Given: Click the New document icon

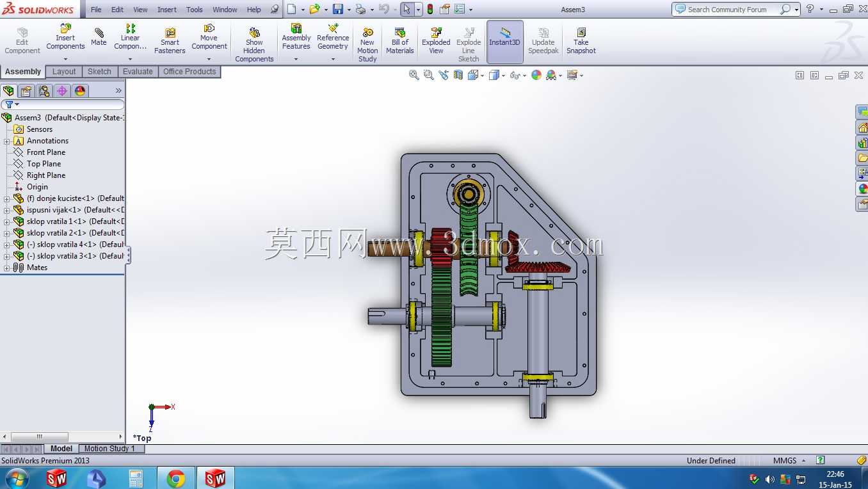Looking at the screenshot, I should click(x=291, y=10).
